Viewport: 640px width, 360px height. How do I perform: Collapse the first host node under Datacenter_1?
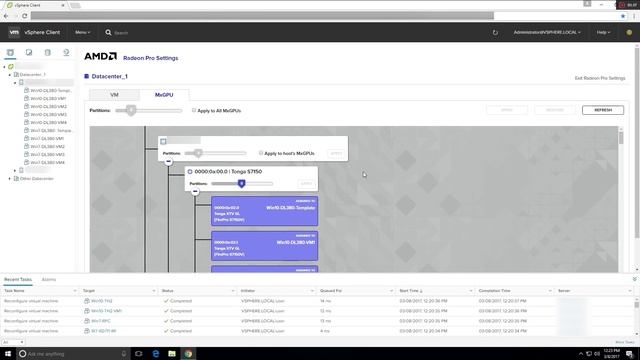pyautogui.click(x=15, y=83)
